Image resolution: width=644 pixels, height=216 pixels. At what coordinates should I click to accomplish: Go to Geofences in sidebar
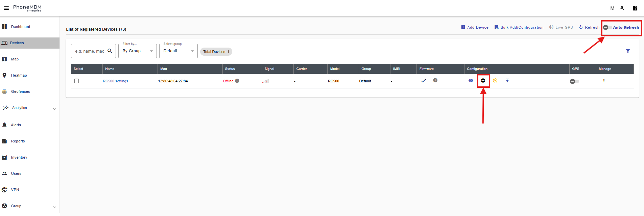pyautogui.click(x=20, y=92)
